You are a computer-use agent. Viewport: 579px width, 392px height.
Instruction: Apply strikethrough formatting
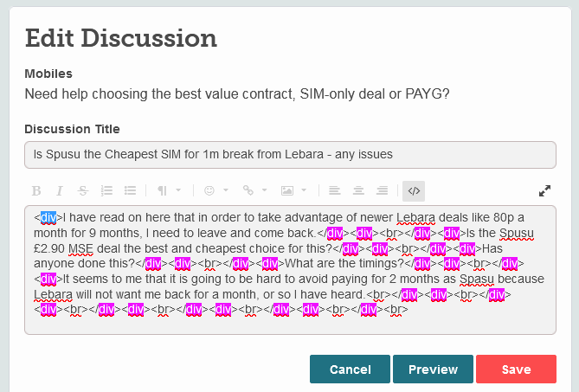point(83,190)
